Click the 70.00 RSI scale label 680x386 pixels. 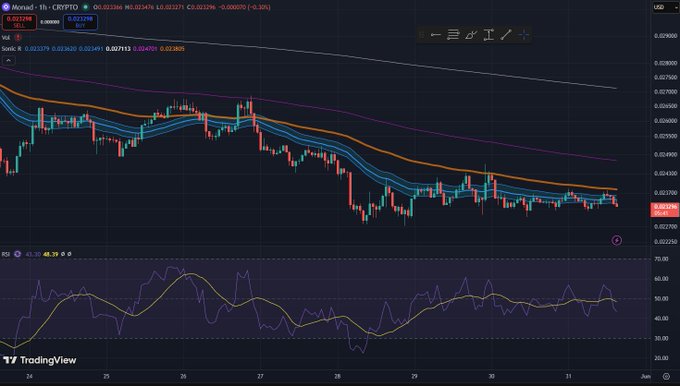pos(661,259)
